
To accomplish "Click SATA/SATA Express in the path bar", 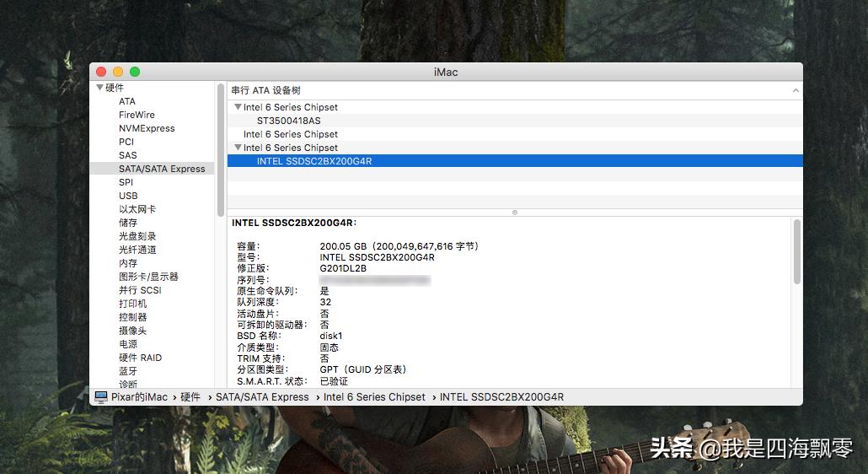I will tap(262, 397).
